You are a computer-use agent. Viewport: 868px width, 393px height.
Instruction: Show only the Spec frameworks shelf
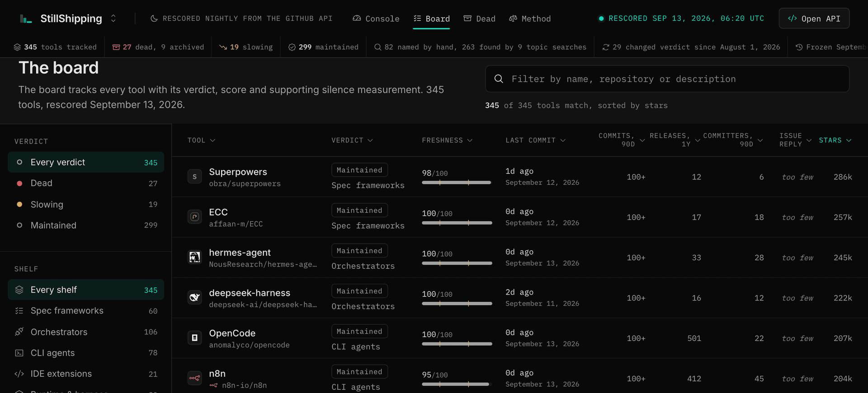coord(86,311)
